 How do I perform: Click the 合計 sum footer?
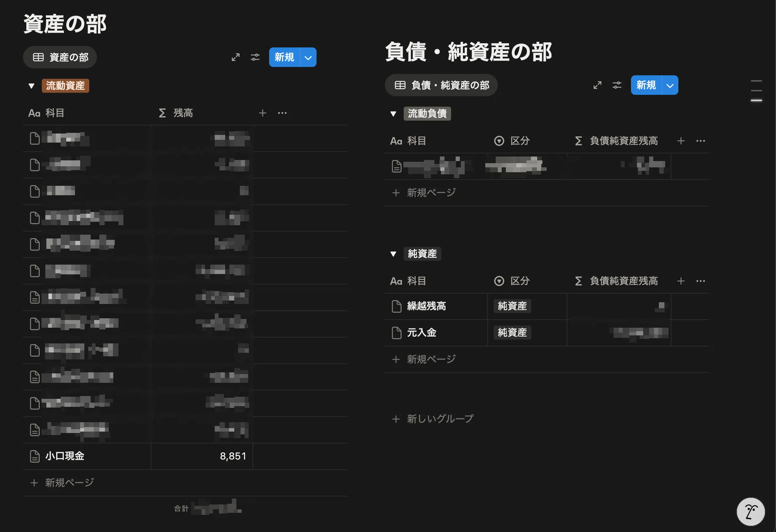coord(208,508)
